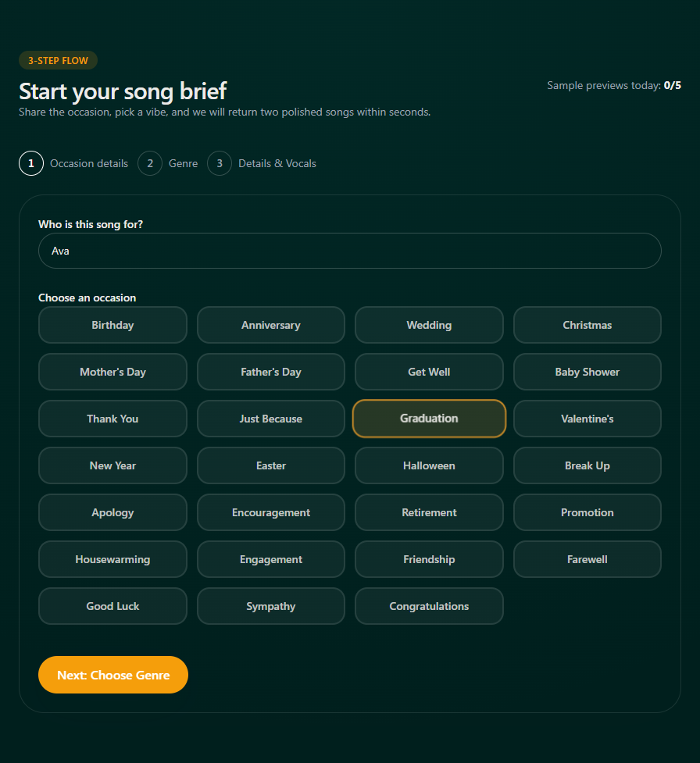This screenshot has width=700, height=763.
Task: Go to step 1 Occasion details
Action: click(x=73, y=163)
